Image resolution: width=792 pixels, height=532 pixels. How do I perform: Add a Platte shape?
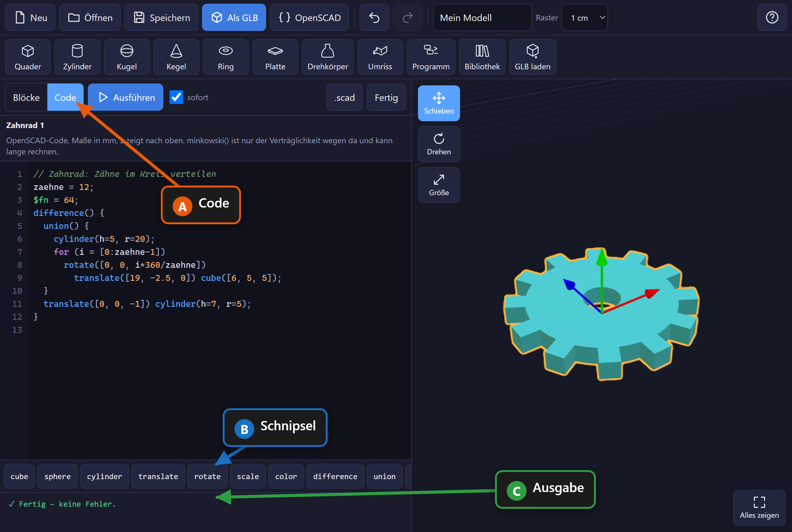(275, 57)
